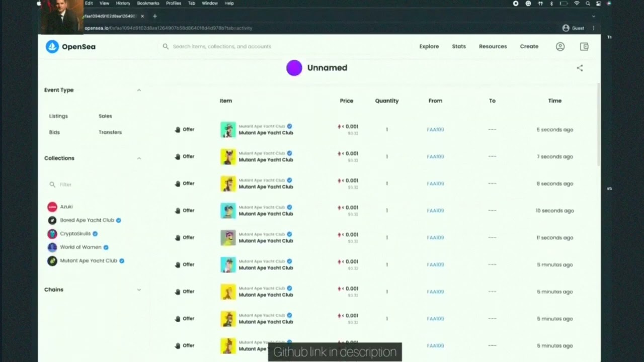Click the Time column header
The width and height of the screenshot is (644, 362).
[x=555, y=101]
